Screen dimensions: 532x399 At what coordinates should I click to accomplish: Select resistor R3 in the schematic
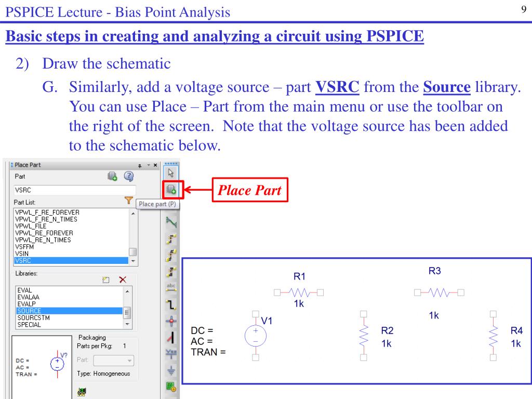tap(439, 292)
